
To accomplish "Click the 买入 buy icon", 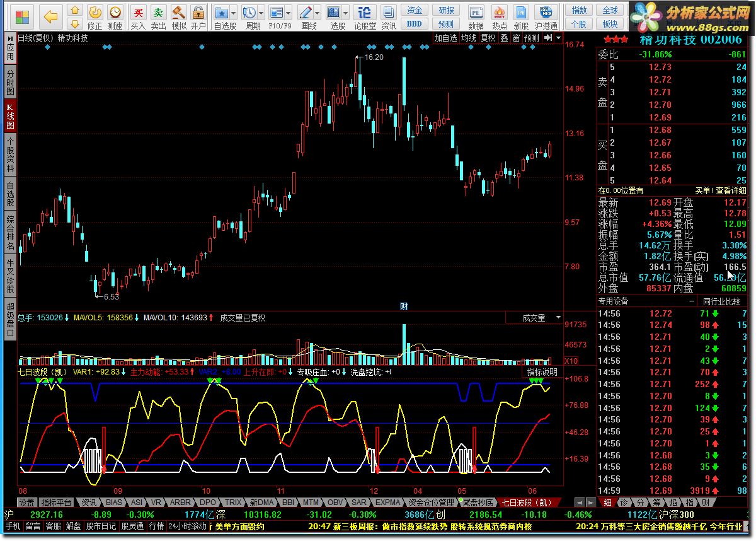I will (x=139, y=17).
